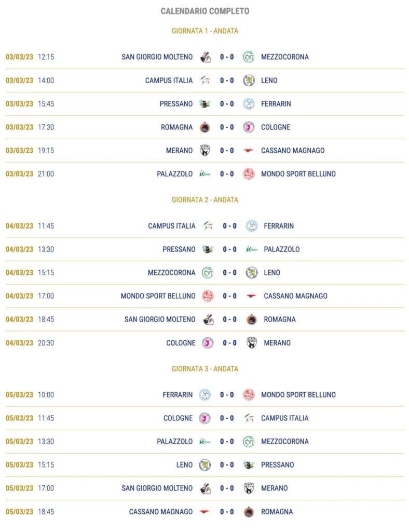This screenshot has width=409, height=532.
Task: Click Romagna logo in Cassano Magnago–Romagna match
Action: (x=249, y=512)
